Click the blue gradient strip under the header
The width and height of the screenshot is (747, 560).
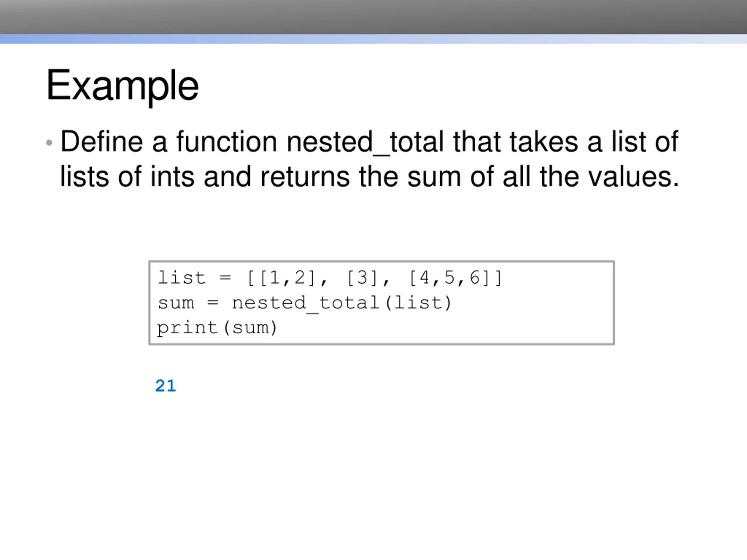click(x=373, y=39)
